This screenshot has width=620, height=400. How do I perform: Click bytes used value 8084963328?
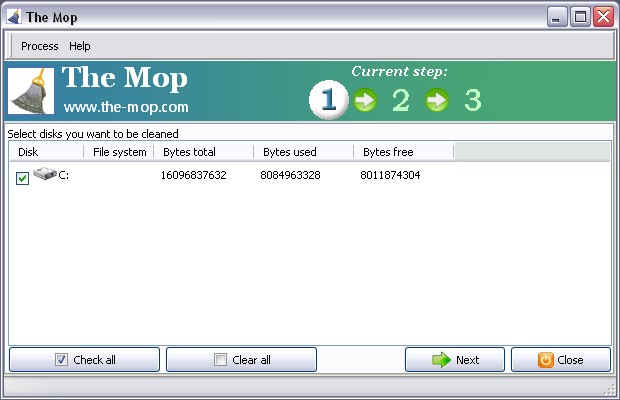[x=290, y=175]
